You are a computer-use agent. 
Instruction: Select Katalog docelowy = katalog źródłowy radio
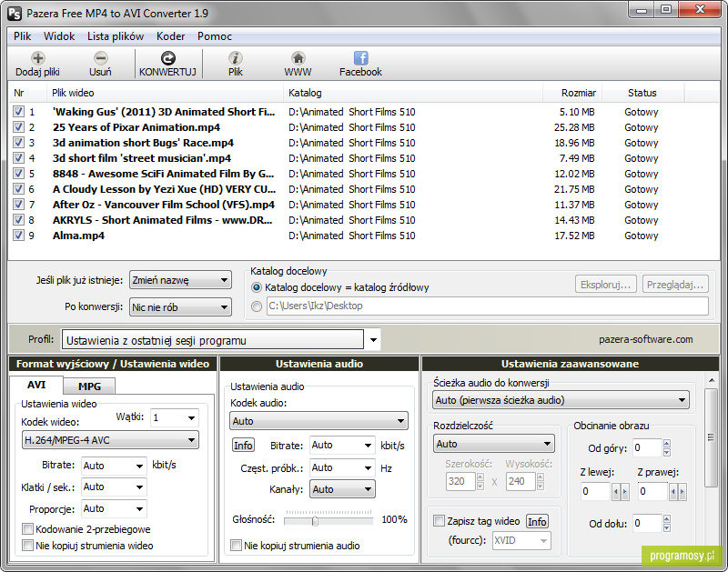tap(257, 287)
